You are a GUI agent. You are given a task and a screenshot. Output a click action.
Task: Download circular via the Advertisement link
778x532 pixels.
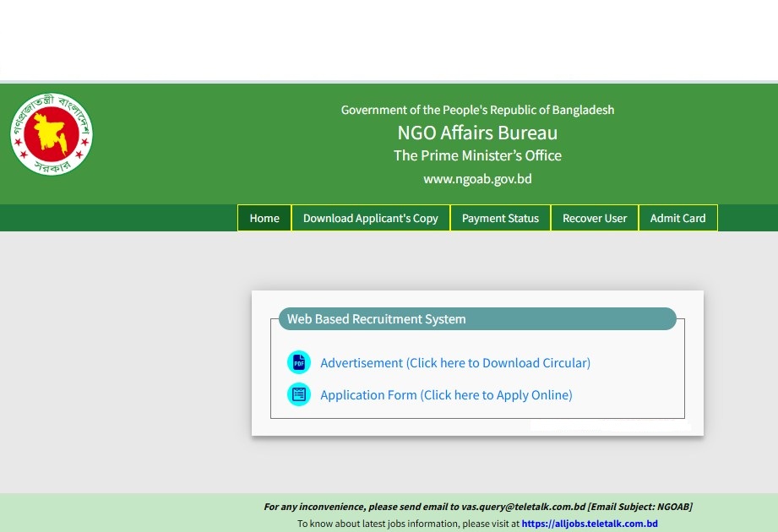(455, 363)
